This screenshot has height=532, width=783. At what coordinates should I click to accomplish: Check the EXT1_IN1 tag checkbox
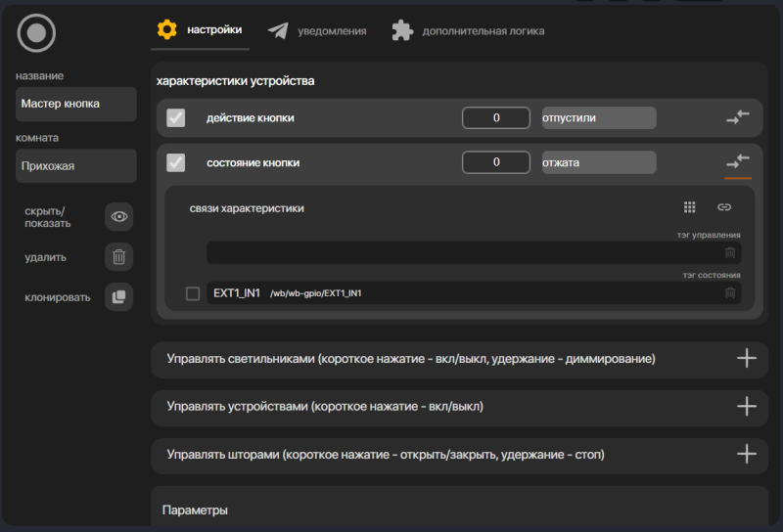tap(193, 293)
